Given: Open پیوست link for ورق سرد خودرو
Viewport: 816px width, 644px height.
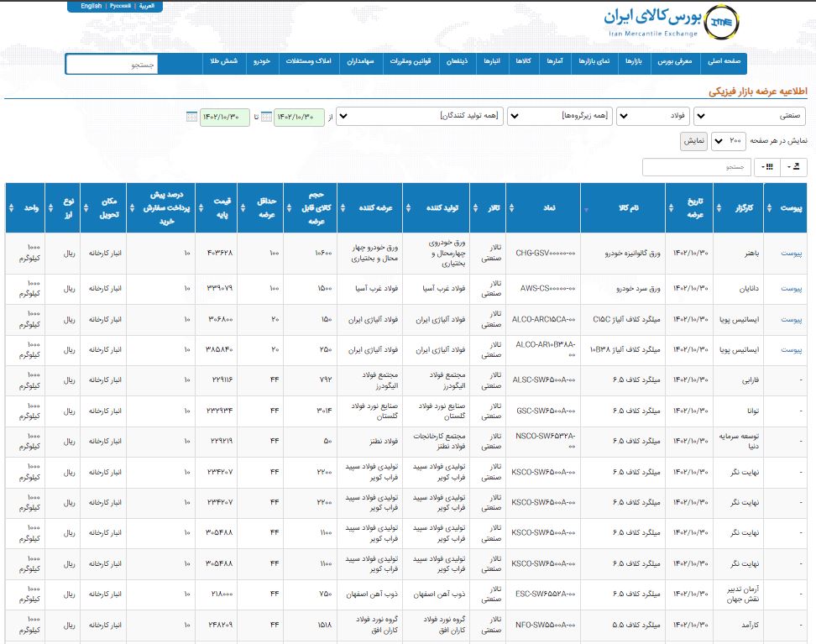Looking at the screenshot, I should coord(791,289).
